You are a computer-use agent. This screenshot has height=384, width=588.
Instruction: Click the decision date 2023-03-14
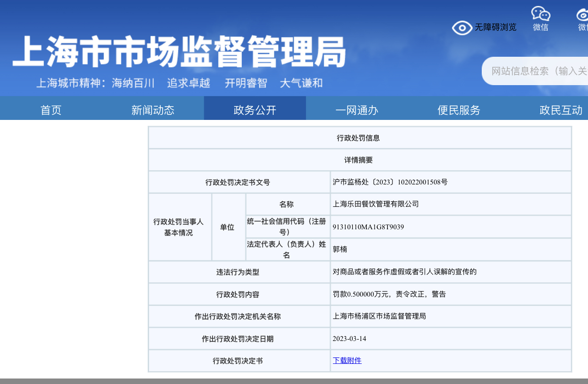(349, 339)
